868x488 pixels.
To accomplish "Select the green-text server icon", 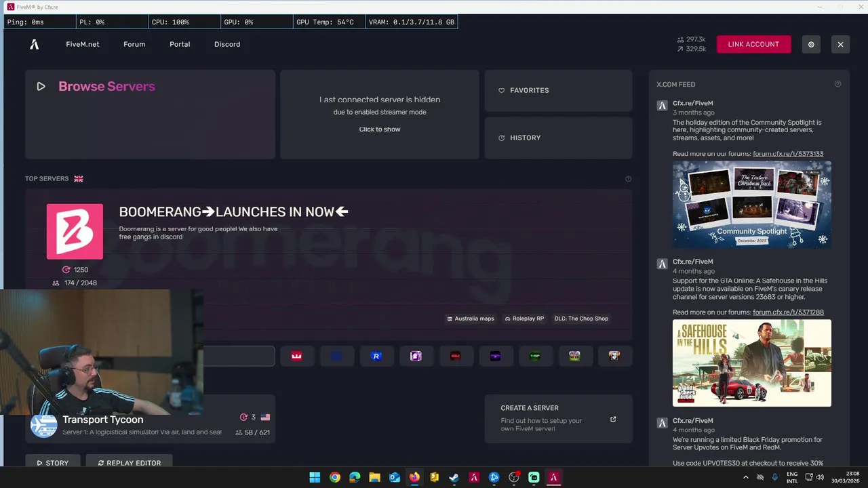I will [x=535, y=356].
